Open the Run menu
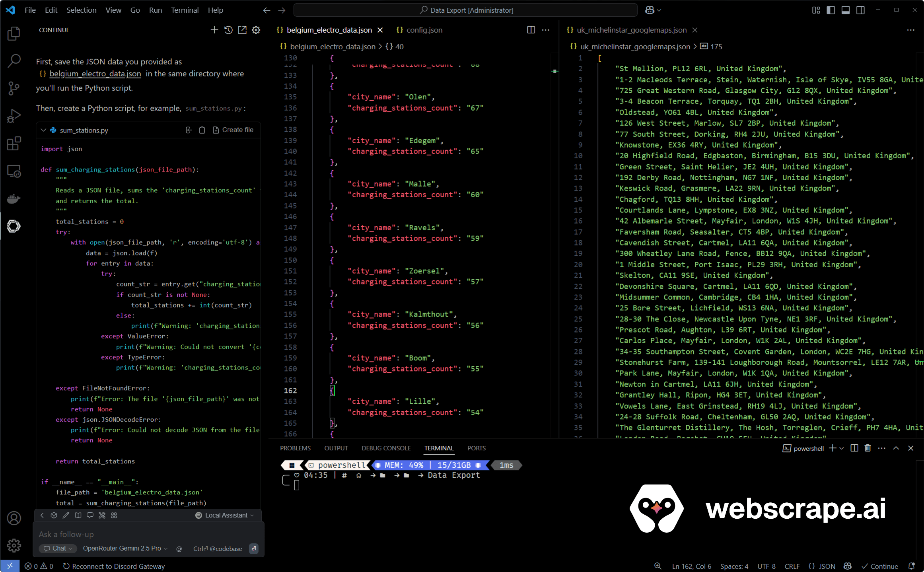924x572 pixels. pos(155,10)
